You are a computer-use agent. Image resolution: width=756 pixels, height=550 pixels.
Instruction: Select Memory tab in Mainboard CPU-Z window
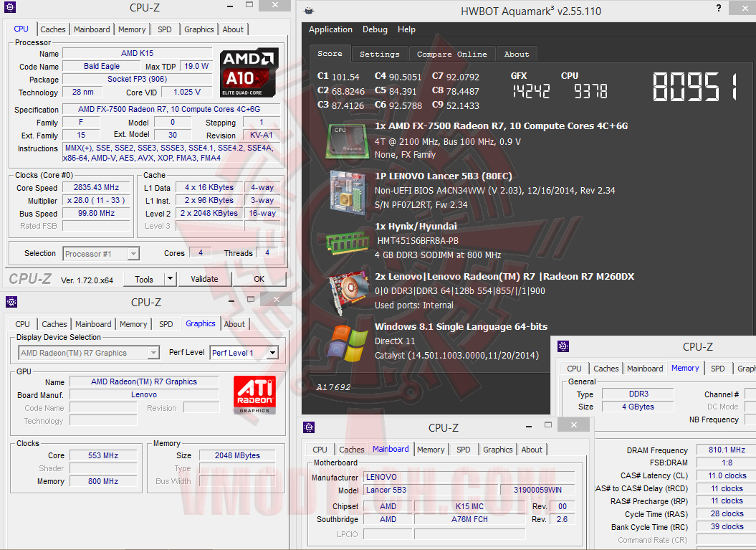pos(431,450)
